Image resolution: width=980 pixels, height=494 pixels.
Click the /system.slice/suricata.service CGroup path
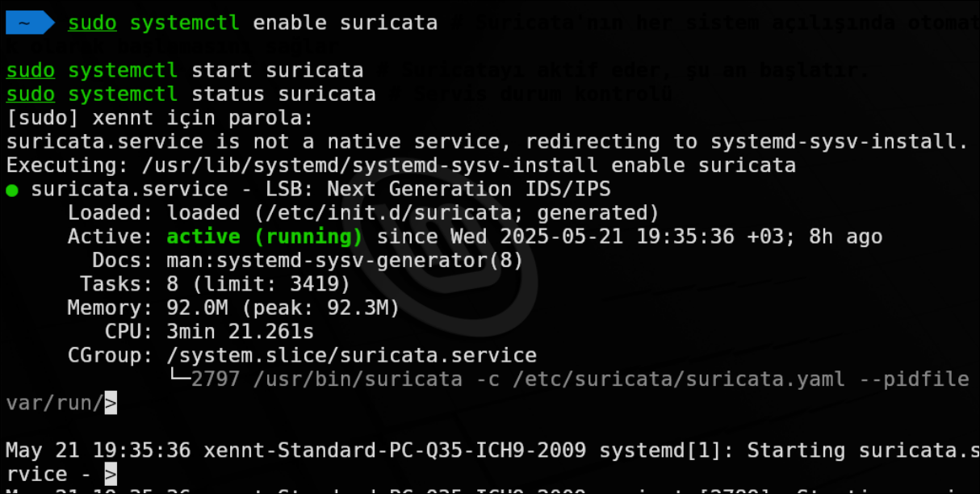(351, 355)
